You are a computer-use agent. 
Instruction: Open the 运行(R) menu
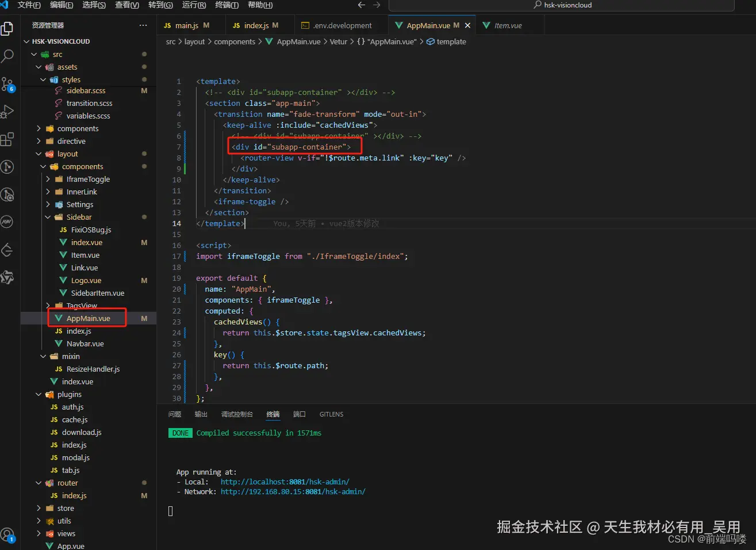point(194,5)
